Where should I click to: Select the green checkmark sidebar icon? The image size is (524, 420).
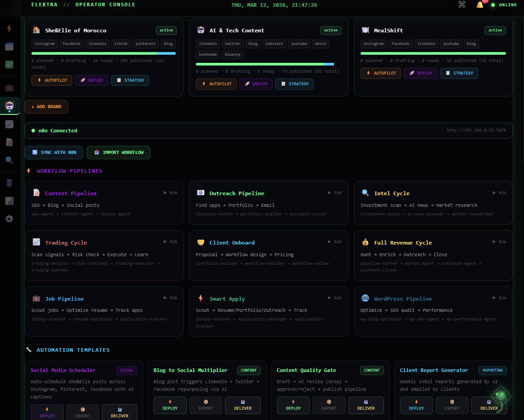9,64
